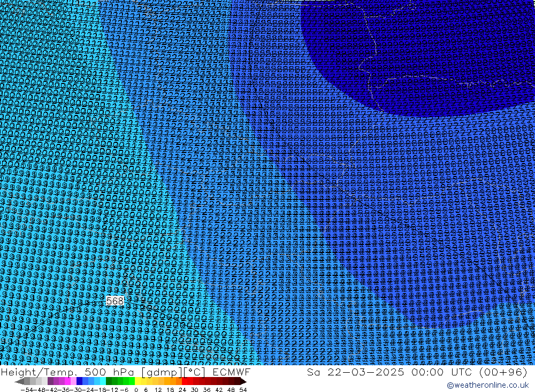Click the bright red legend swatch
535x392 pixels.
(185, 381)
